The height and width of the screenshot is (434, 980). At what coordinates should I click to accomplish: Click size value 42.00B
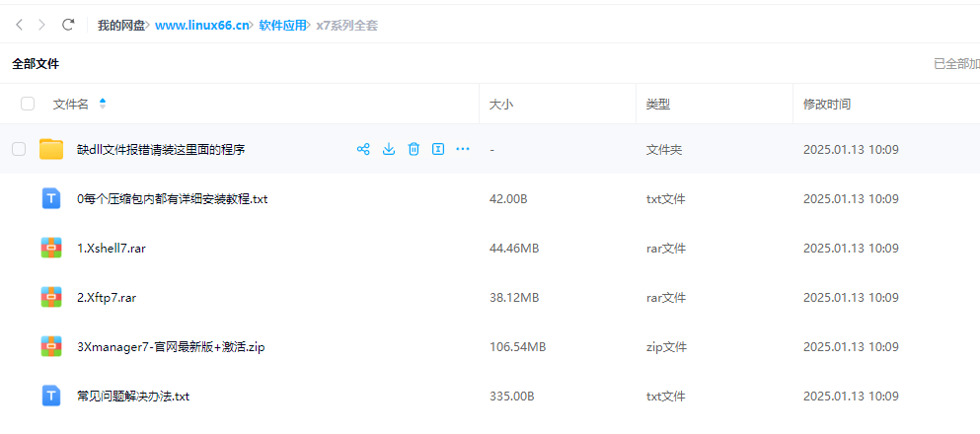pyautogui.click(x=508, y=199)
